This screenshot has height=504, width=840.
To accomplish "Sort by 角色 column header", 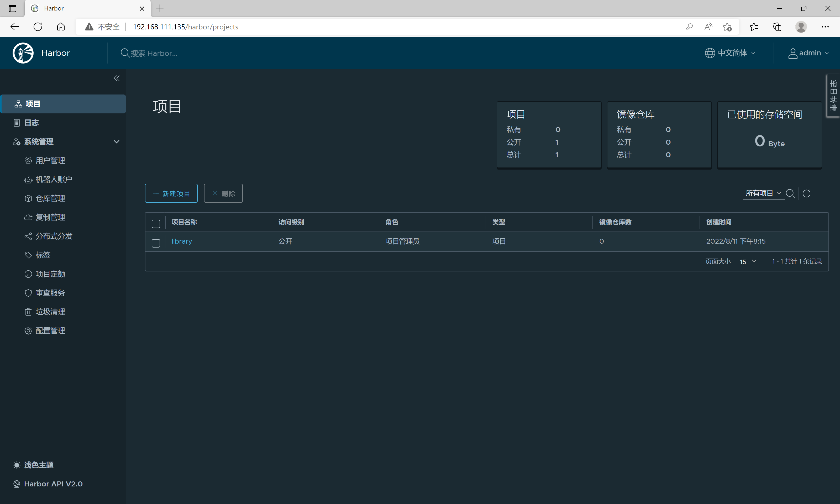I will tap(392, 222).
